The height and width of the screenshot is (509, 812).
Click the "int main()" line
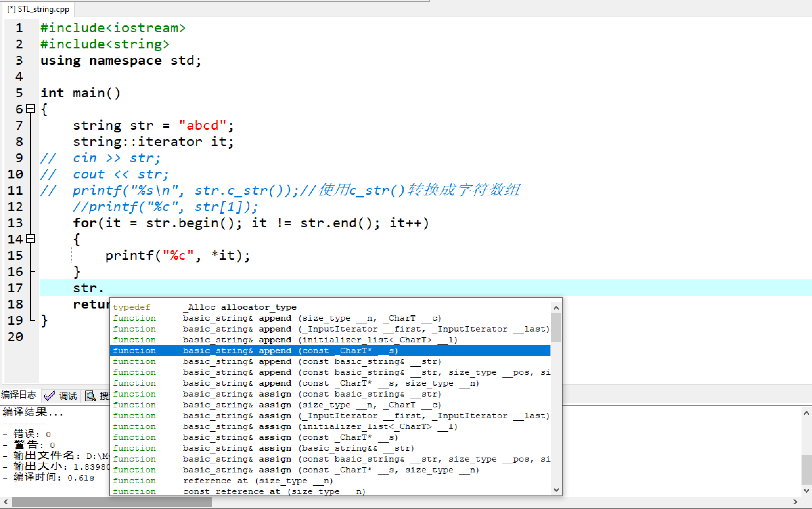81,93
